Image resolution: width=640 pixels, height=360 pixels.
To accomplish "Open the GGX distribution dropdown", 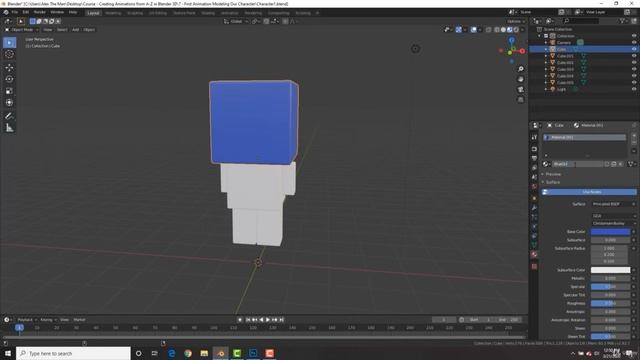I will [x=614, y=216].
